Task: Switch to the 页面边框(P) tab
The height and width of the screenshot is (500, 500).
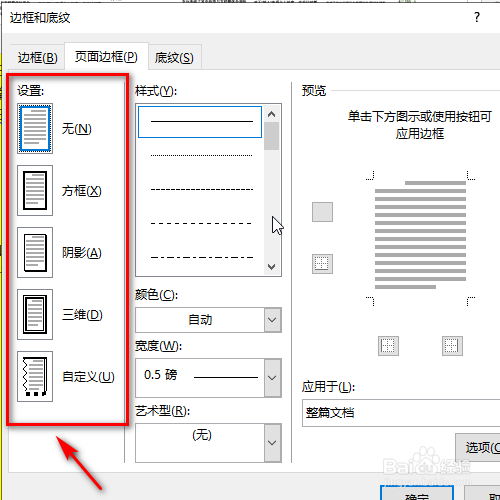Action: point(106,57)
